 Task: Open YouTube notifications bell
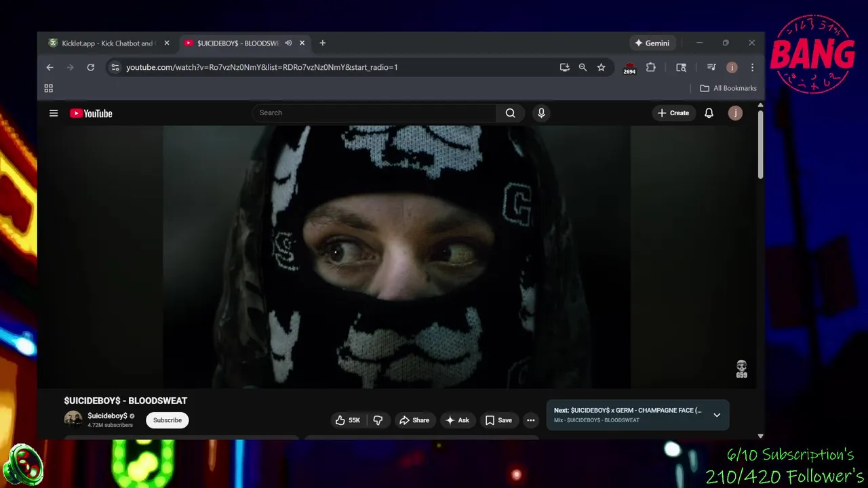point(709,113)
